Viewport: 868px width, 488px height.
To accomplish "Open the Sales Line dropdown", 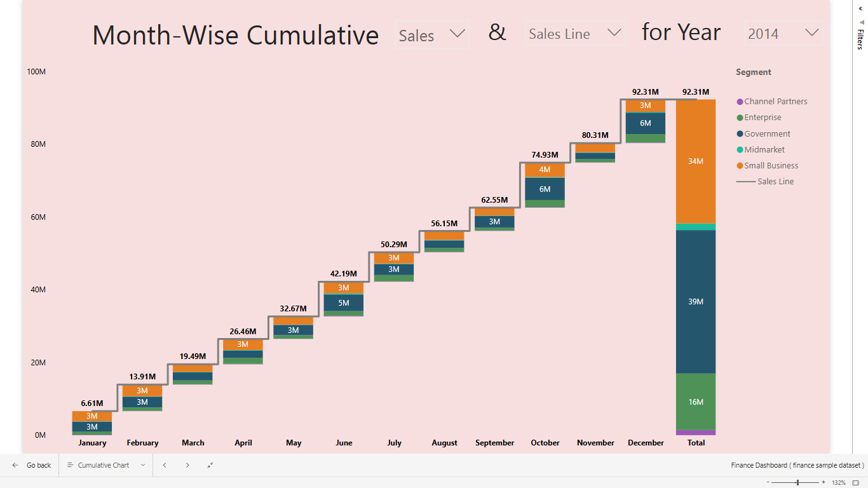I will (574, 33).
